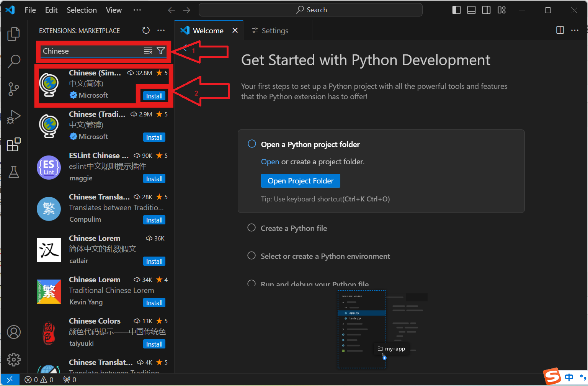
Task: Install ESLint Chinese Rules extension
Action: [154, 179]
